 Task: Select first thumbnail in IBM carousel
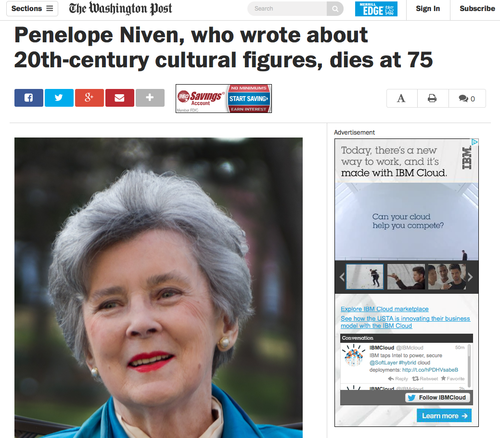[x=365, y=276]
